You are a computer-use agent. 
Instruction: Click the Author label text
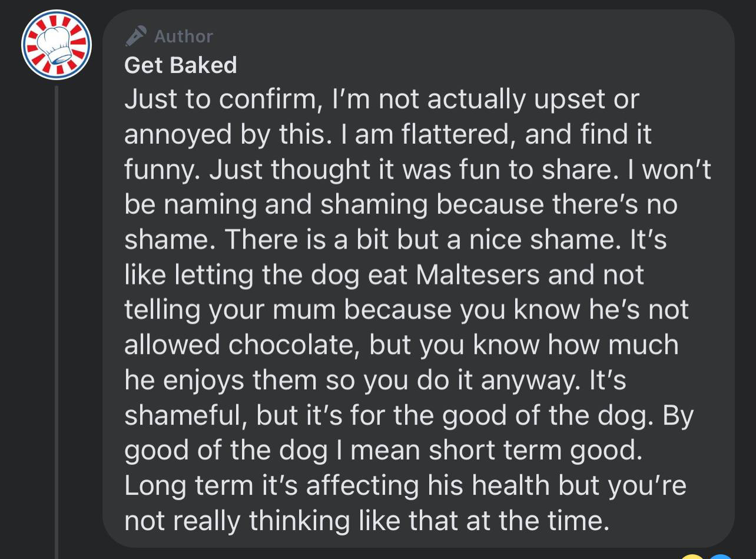(x=183, y=37)
